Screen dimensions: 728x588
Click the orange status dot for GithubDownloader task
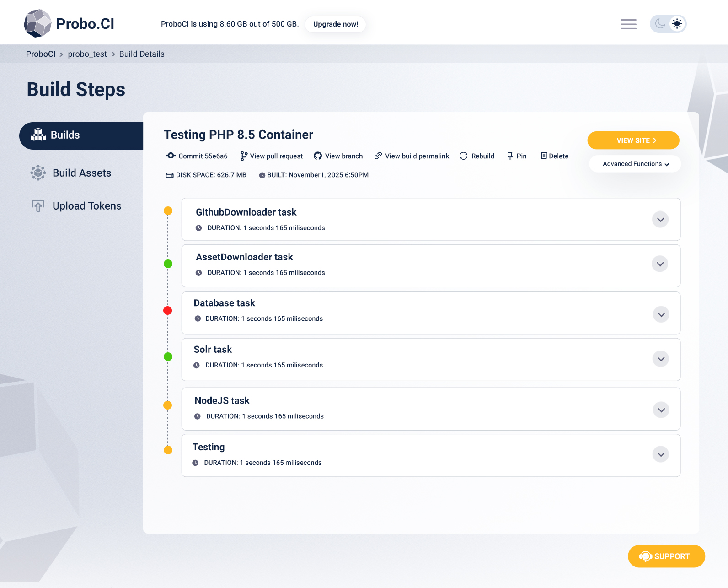tap(168, 211)
